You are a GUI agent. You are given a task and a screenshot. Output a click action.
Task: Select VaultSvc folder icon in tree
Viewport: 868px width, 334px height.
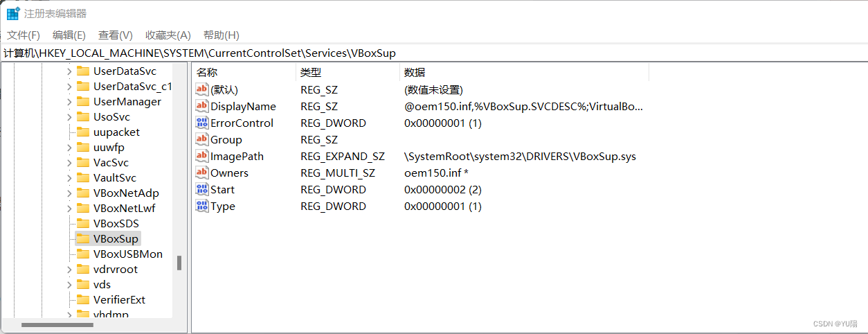click(x=83, y=178)
